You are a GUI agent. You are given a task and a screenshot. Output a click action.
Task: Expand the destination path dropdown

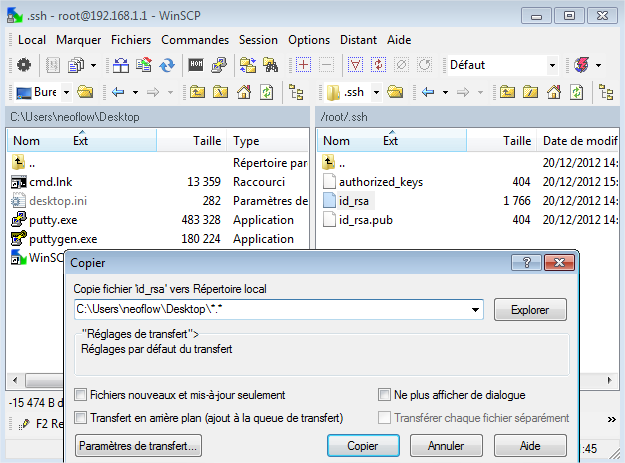[x=475, y=310]
